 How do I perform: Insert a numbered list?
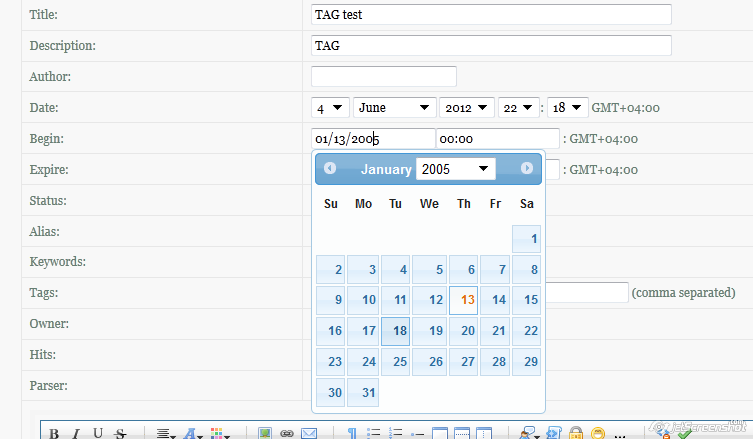pos(395,433)
